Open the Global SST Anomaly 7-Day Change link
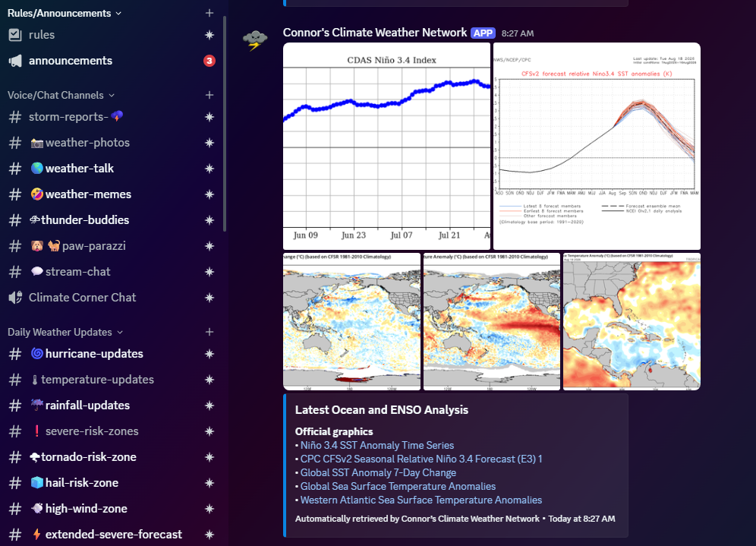 point(378,472)
